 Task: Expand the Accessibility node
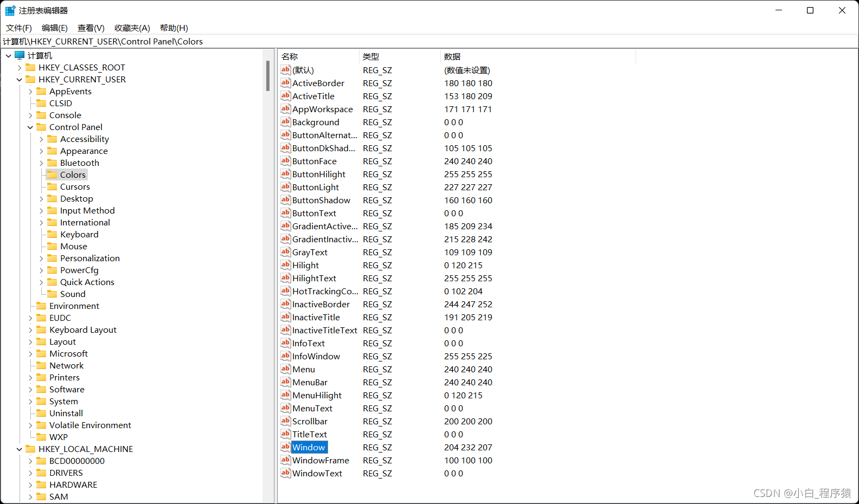point(41,139)
